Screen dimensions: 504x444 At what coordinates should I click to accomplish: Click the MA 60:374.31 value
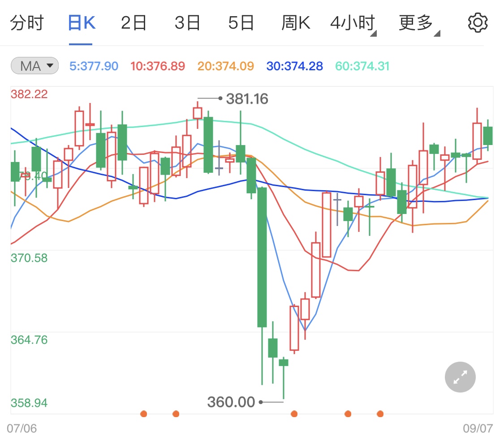pos(362,66)
